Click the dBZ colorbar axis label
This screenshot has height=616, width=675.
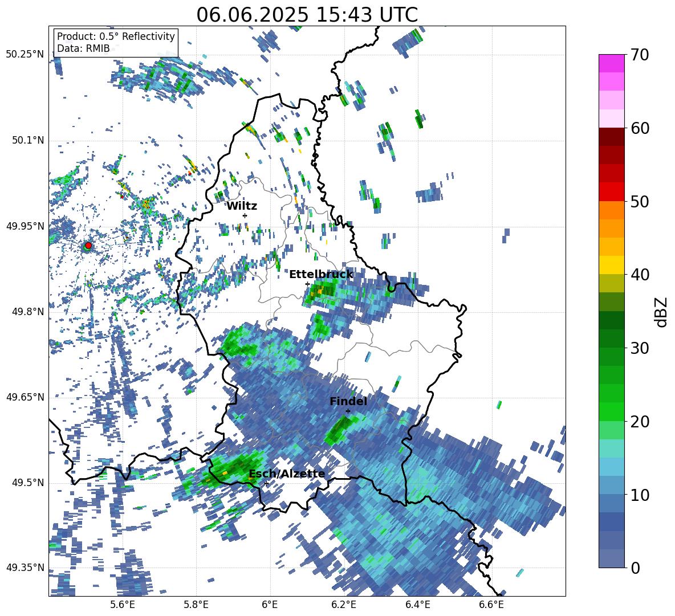pos(662,312)
